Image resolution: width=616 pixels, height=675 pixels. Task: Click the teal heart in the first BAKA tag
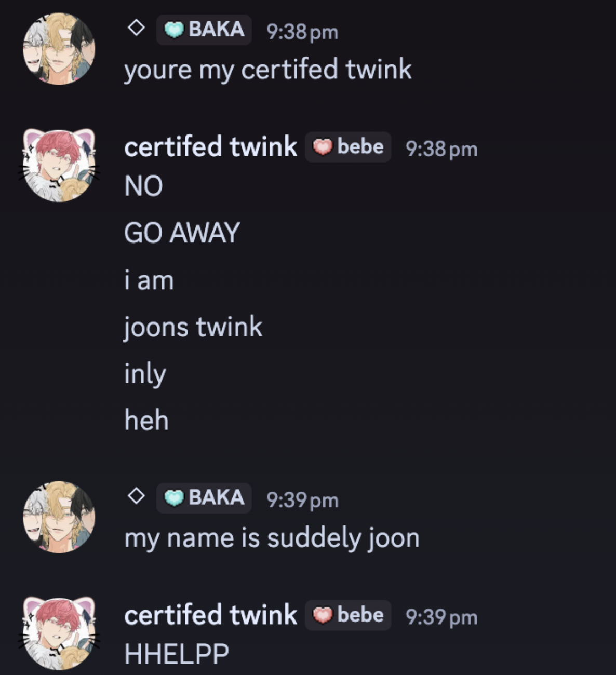(174, 30)
